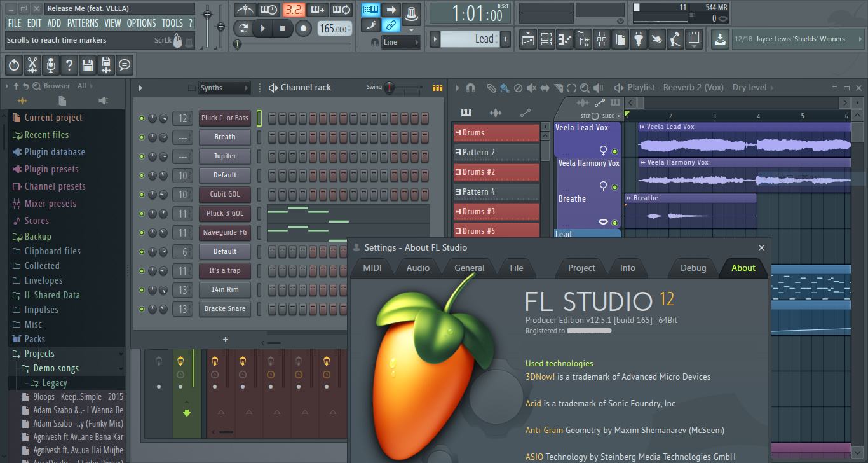Enable blend recording overdub button
868x463 pixels.
317,10
